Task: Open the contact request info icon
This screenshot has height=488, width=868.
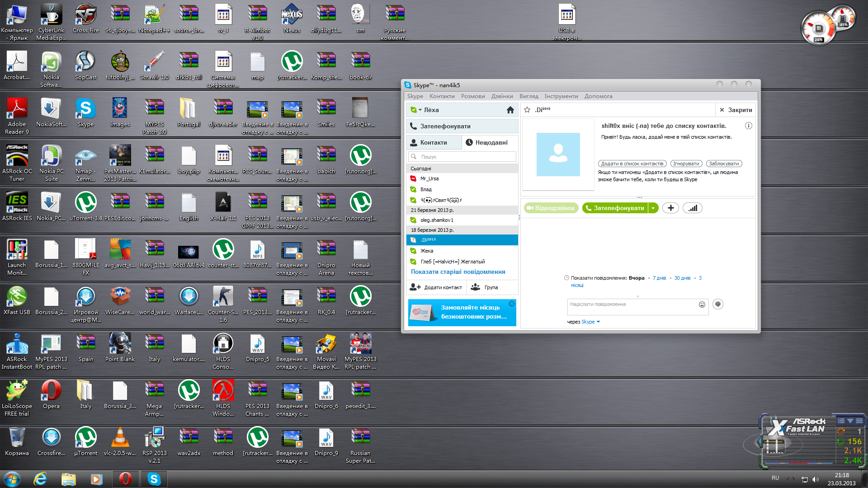Action: 748,126
